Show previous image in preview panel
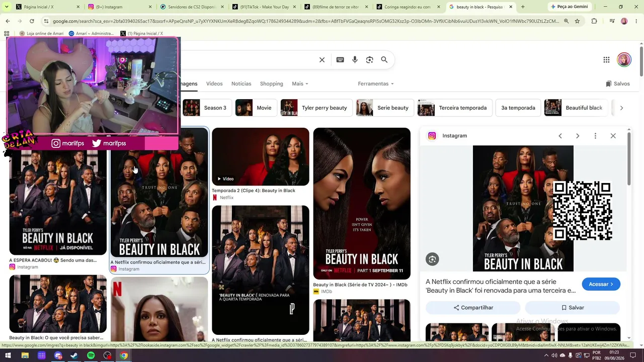This screenshot has height=362, width=644. point(560,136)
